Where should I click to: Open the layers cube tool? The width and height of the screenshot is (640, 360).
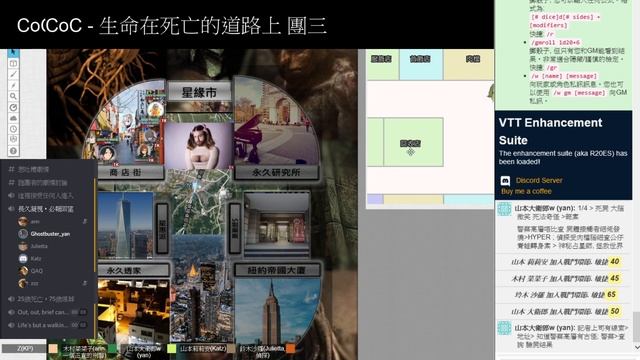(13, 64)
